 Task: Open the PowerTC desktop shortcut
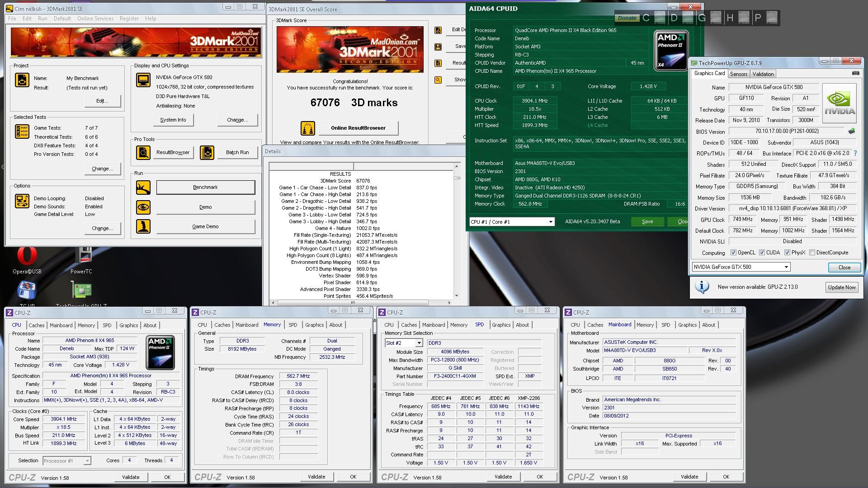click(81, 261)
